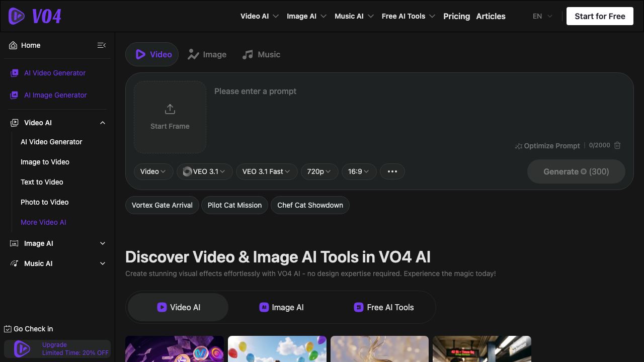Click the Home house icon in sidebar
Viewport: 644px width, 362px height.
13,45
